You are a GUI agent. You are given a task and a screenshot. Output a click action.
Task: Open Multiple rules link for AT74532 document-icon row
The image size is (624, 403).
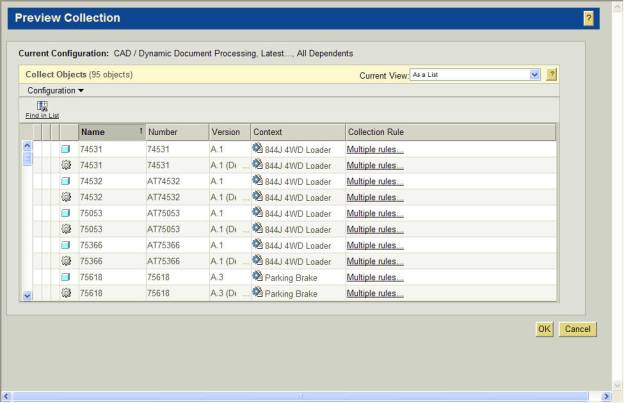click(x=375, y=181)
